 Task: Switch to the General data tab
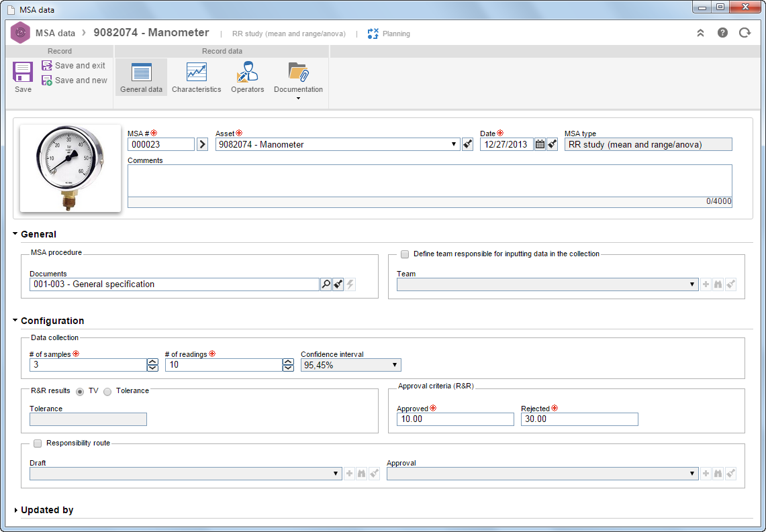pos(141,77)
